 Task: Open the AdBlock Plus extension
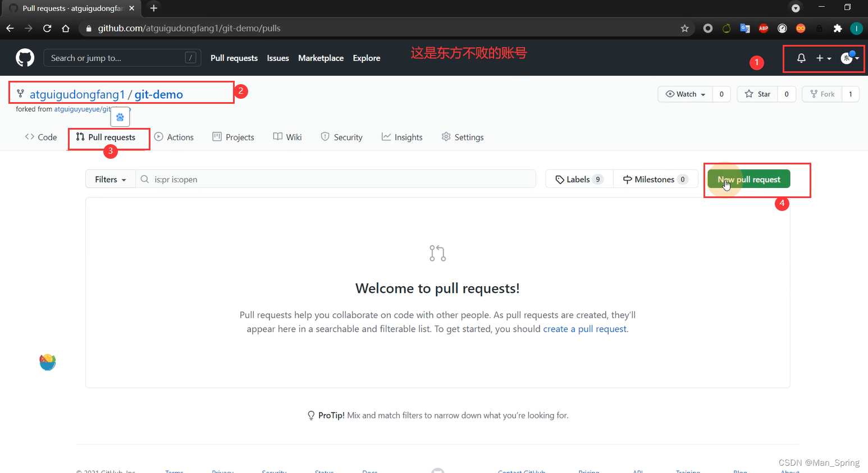click(x=764, y=28)
